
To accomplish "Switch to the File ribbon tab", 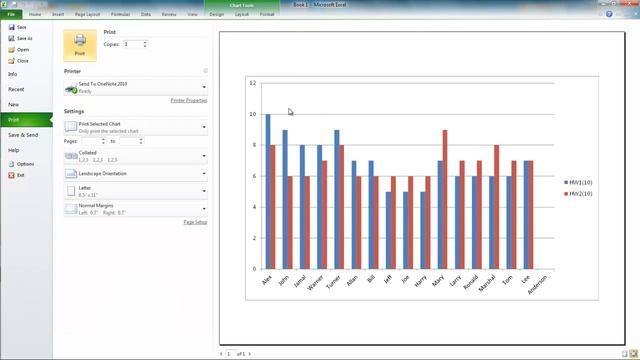I will pos(11,14).
